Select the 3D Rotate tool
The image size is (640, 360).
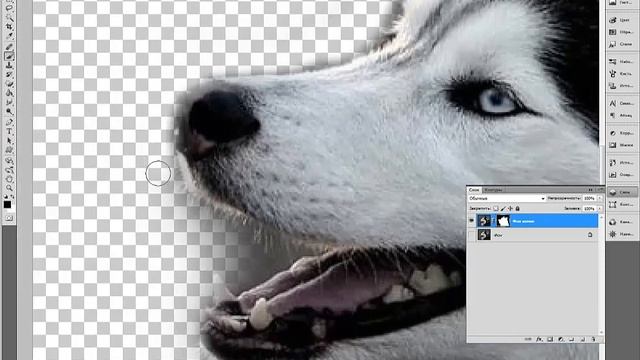coord(9,160)
